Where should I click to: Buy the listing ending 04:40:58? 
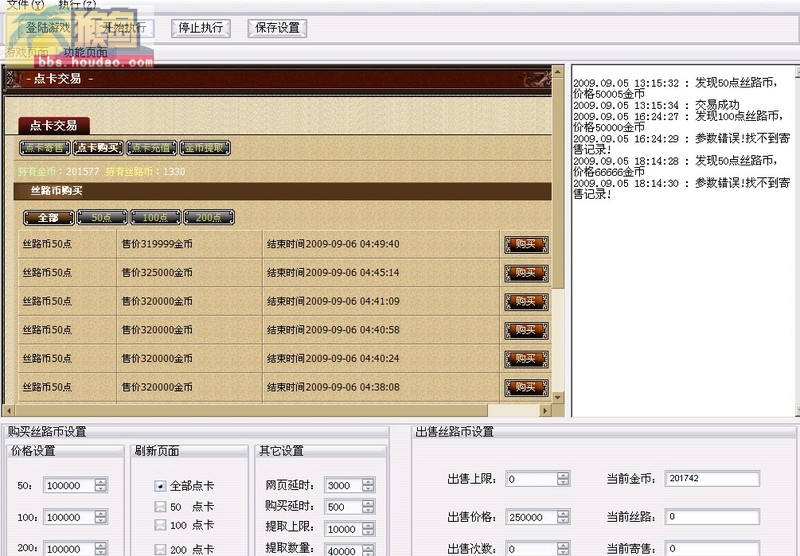tap(526, 330)
